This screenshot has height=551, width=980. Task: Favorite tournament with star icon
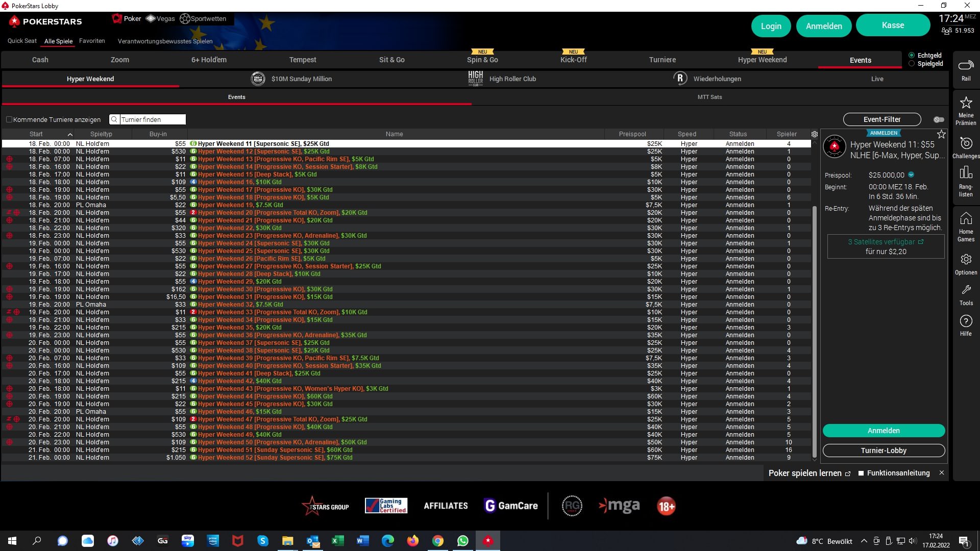[x=941, y=135]
